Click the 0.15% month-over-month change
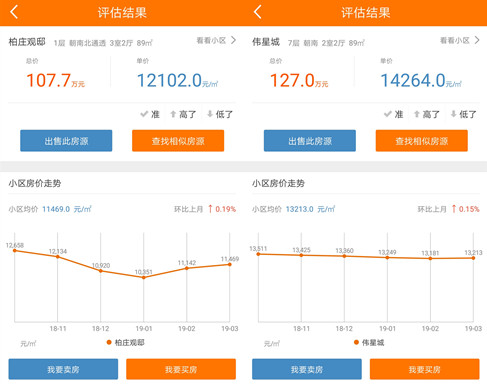This screenshot has height=384, width=487. coord(466,209)
